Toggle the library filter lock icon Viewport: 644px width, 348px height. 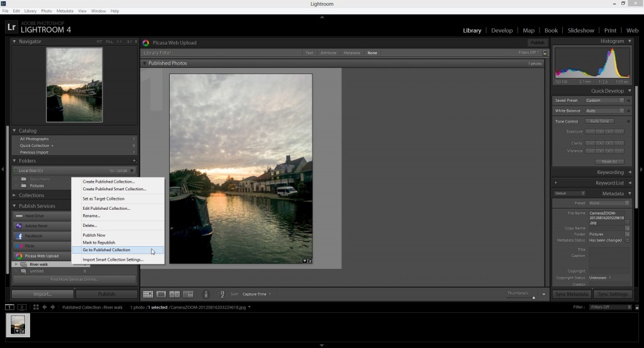545,53
